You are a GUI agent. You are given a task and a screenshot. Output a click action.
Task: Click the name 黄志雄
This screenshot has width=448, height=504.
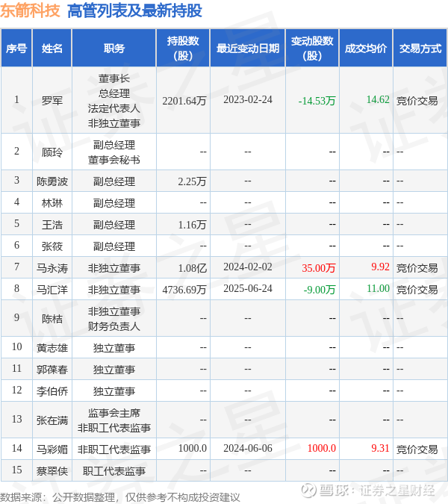tap(52, 348)
